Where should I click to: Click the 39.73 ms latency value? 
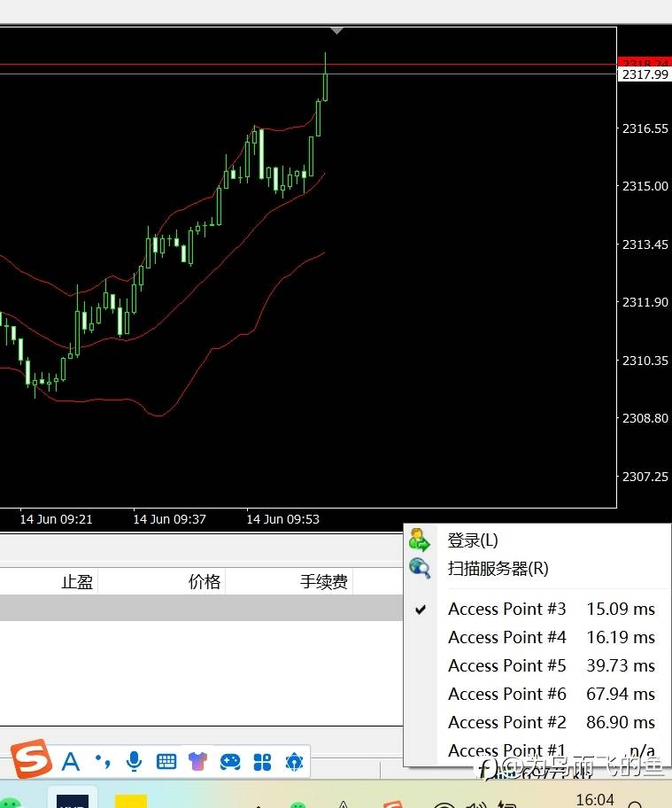coord(621,665)
